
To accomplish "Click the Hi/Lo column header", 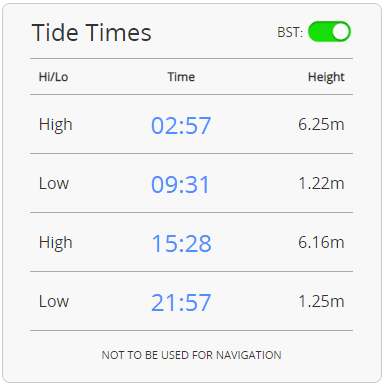I will pyautogui.click(x=53, y=77).
